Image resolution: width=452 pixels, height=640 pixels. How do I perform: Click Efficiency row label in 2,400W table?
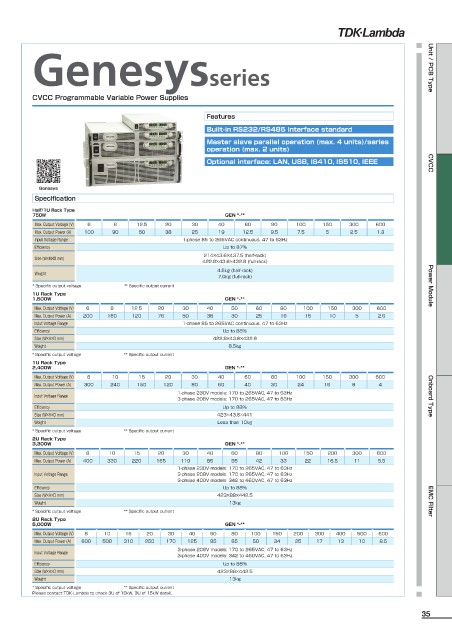[53, 407]
